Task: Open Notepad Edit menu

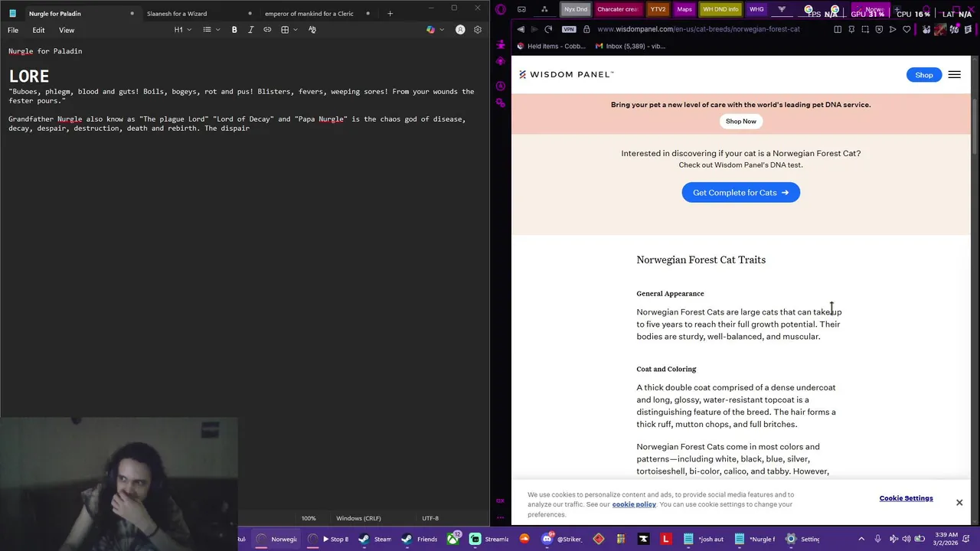Action: pos(38,30)
